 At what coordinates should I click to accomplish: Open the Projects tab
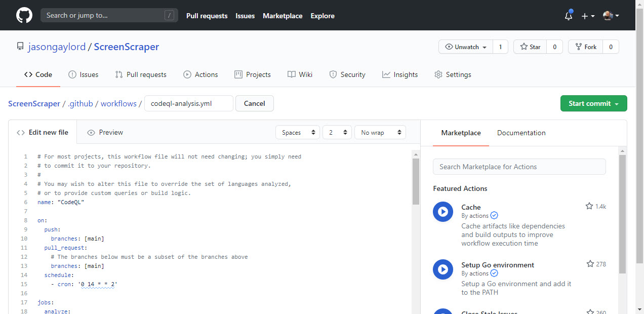tap(253, 74)
